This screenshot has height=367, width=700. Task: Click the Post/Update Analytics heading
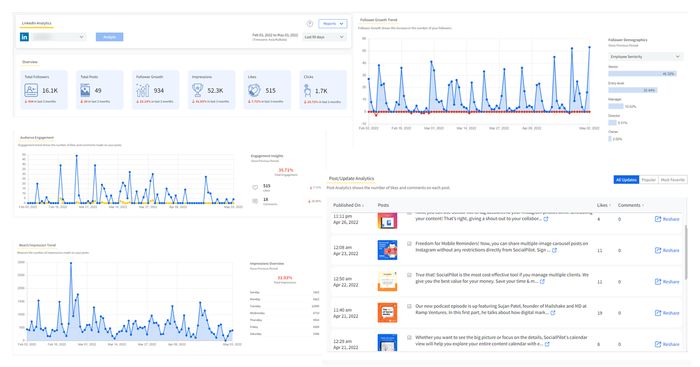351,178
